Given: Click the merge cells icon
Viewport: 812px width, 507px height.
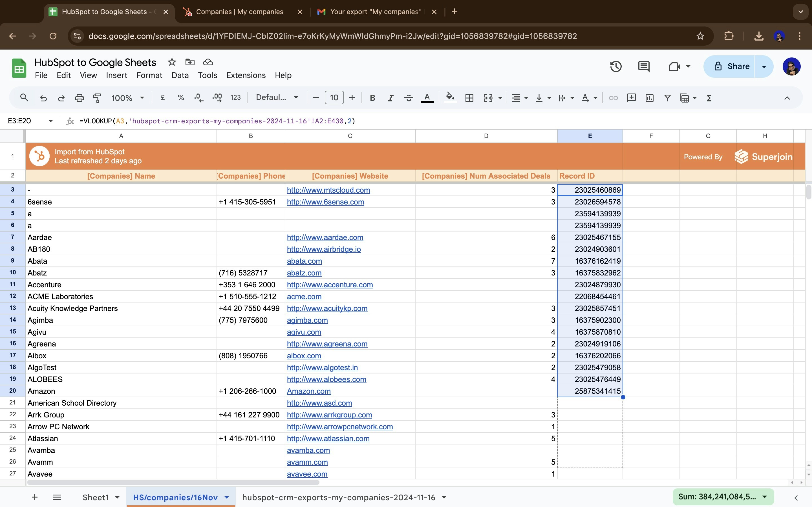Looking at the screenshot, I should point(488,98).
